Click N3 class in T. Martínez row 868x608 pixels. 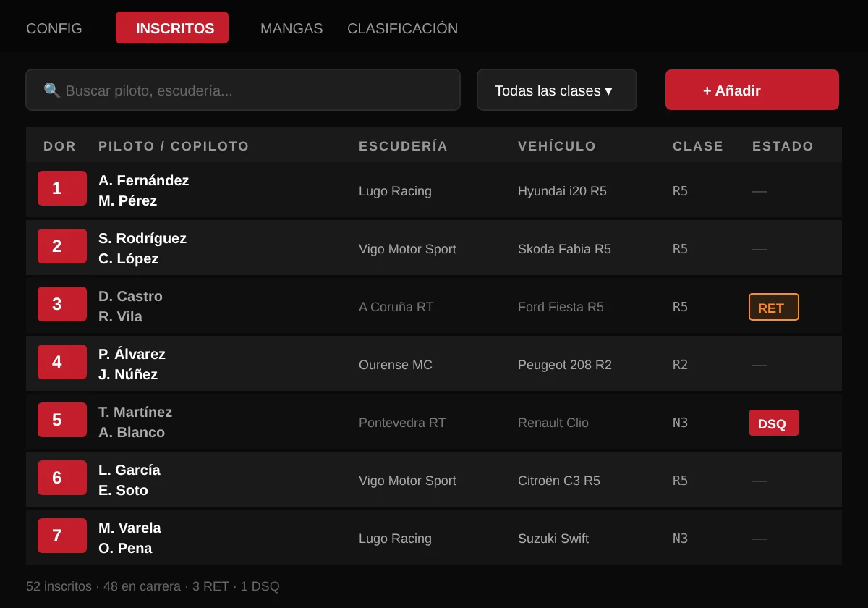click(x=680, y=423)
